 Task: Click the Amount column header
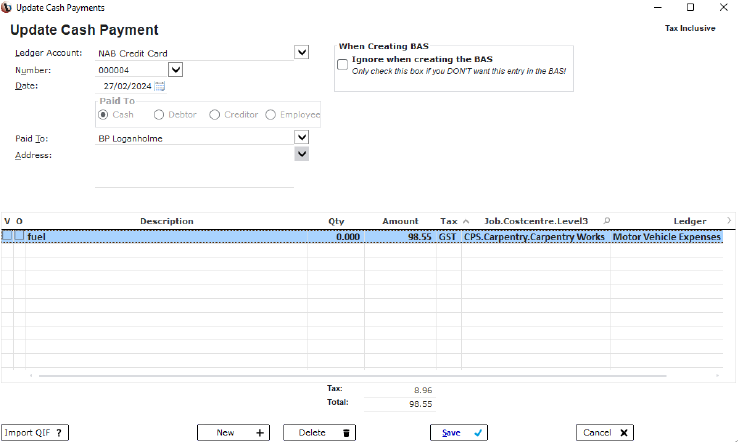click(x=400, y=221)
